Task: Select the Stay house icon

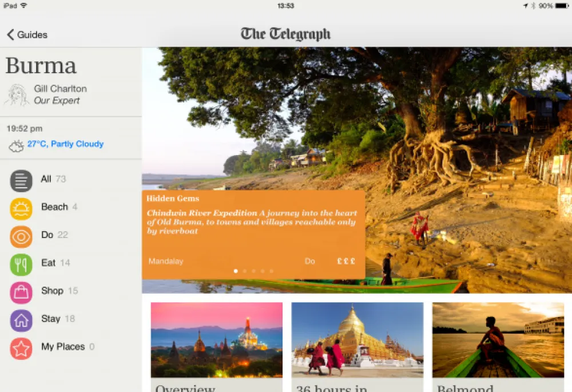Action: pyautogui.click(x=21, y=321)
